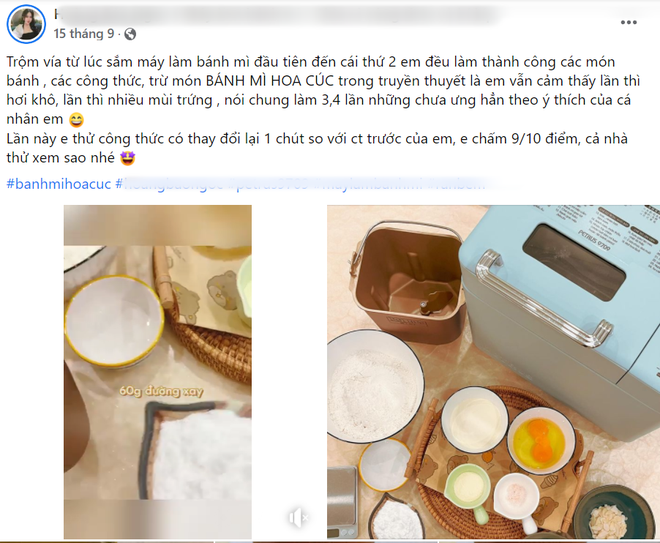
Task: Open the three-dot post options menu
Action: (628, 22)
